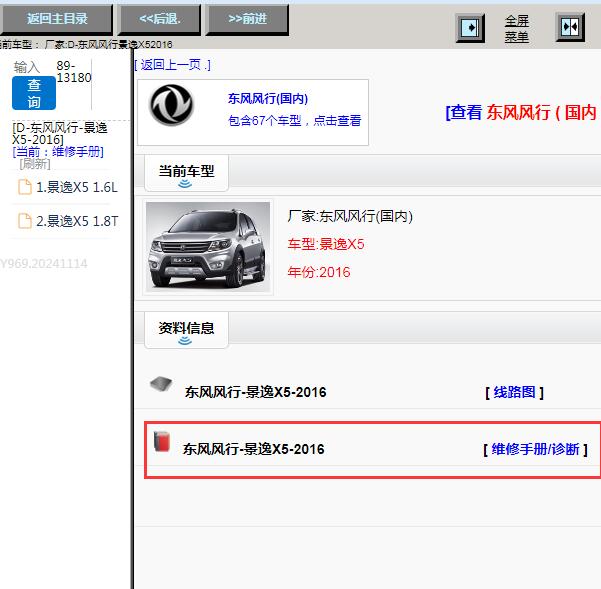Open the 查看 东风风行（国内 heading link
The width and height of the screenshot is (601, 589).
[523, 113]
